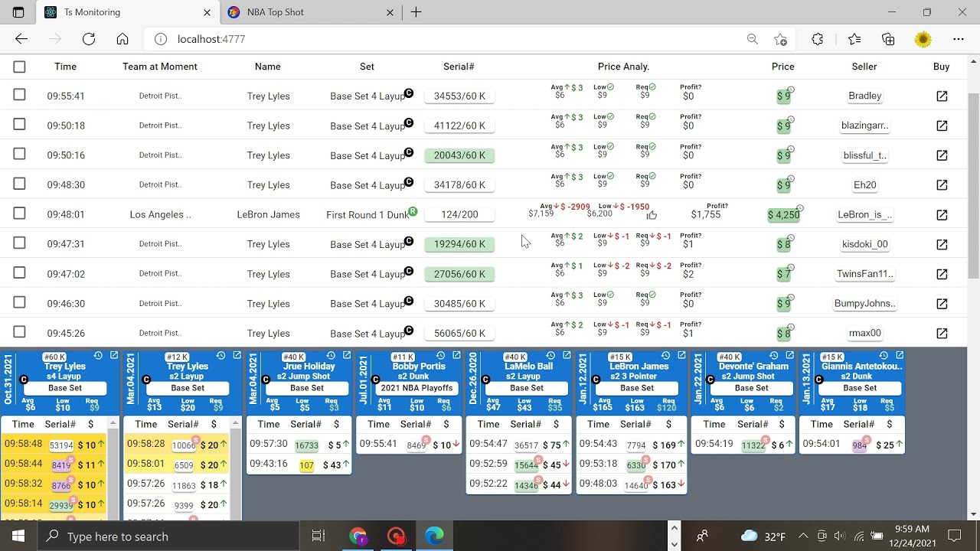Open buy link for seller blazingarr..

[942, 126]
